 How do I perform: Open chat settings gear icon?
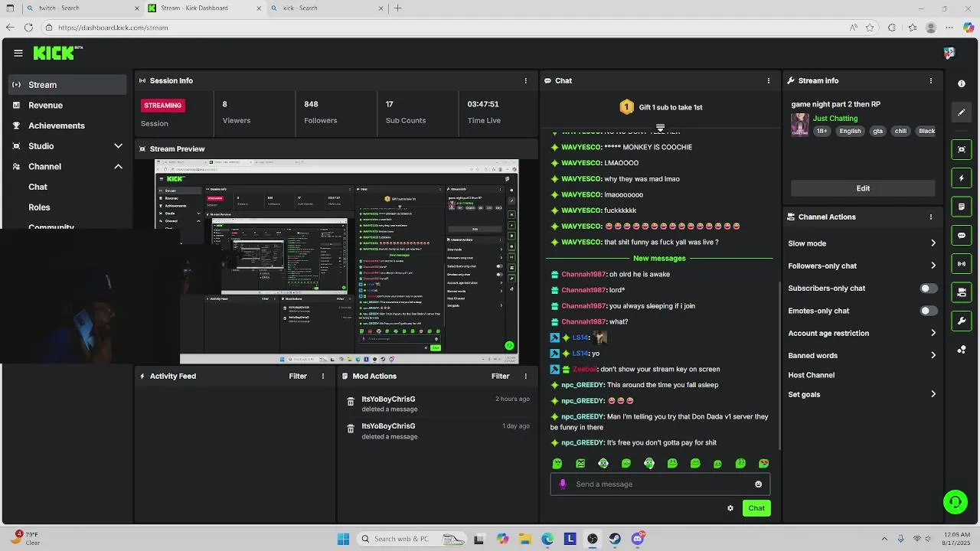coord(730,508)
